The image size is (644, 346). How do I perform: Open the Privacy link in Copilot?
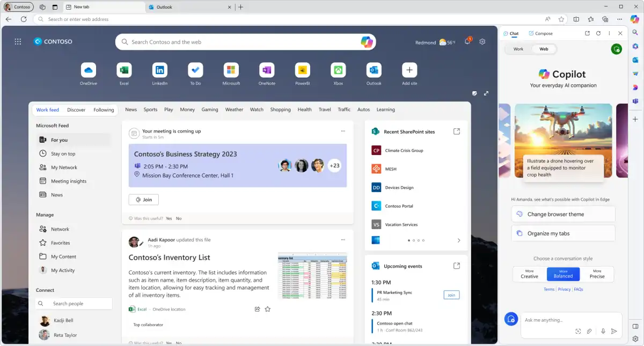564,289
